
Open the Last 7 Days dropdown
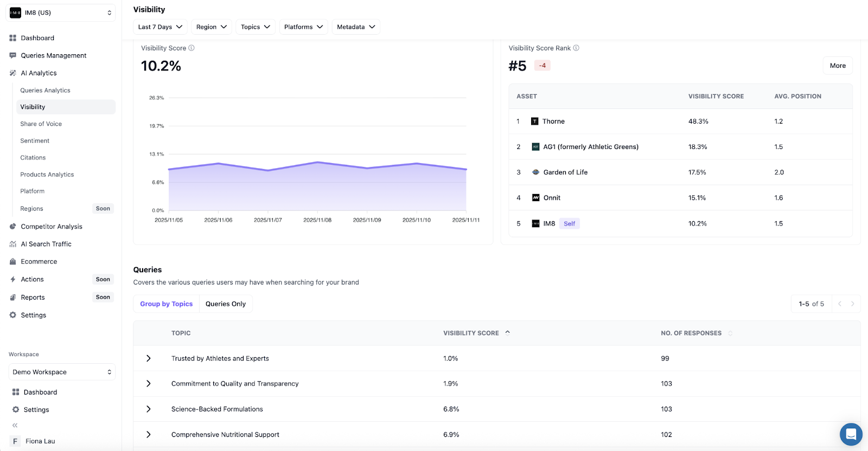(x=160, y=27)
